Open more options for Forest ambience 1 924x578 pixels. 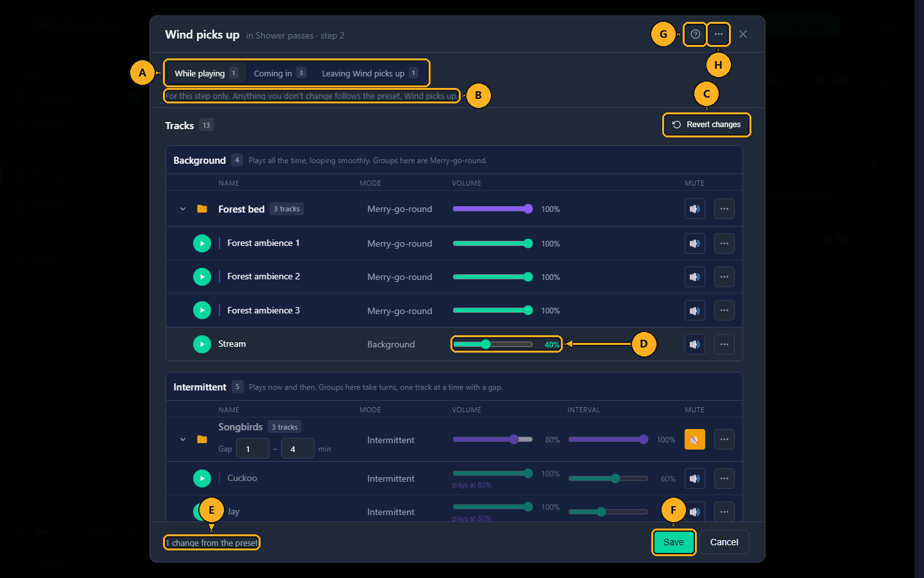(x=724, y=243)
